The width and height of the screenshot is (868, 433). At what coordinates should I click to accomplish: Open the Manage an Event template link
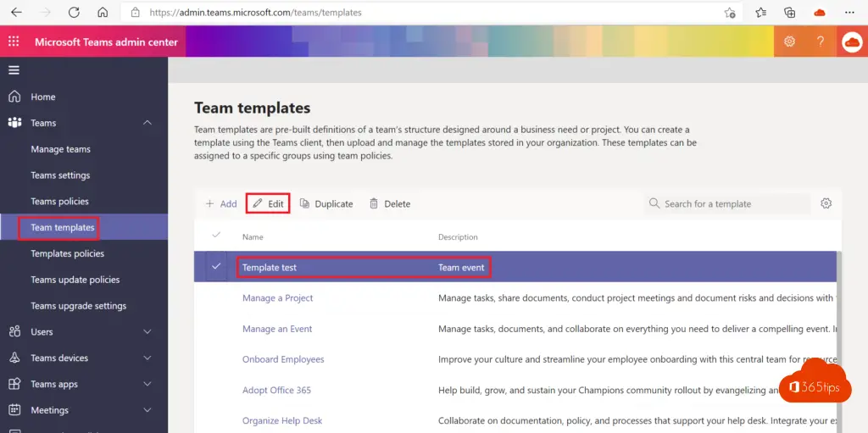point(277,329)
